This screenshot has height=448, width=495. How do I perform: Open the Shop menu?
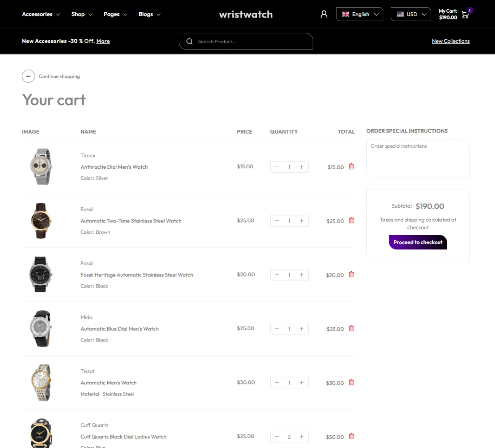point(82,14)
